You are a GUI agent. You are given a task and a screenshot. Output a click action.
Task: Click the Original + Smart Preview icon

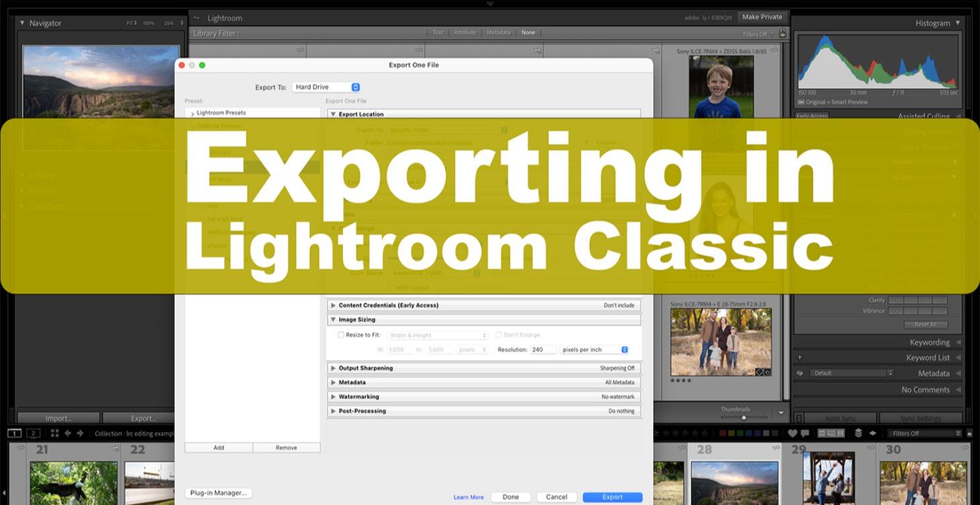pos(800,102)
